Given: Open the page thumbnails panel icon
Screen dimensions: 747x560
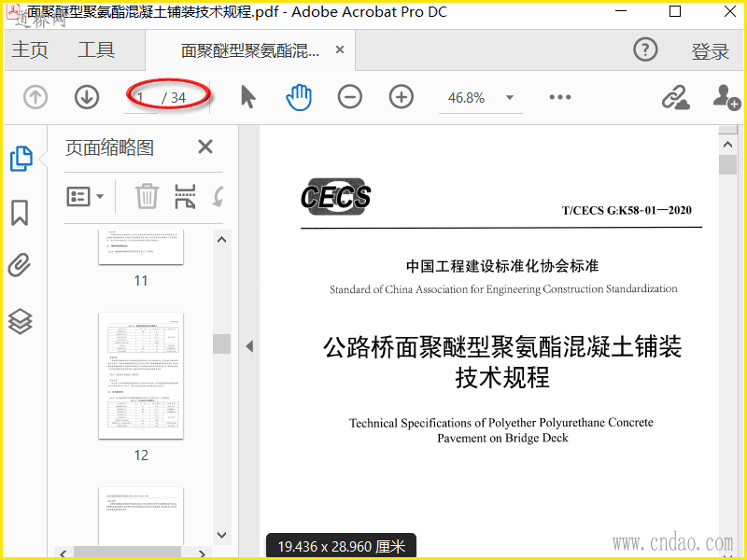Looking at the screenshot, I should coord(21,159).
